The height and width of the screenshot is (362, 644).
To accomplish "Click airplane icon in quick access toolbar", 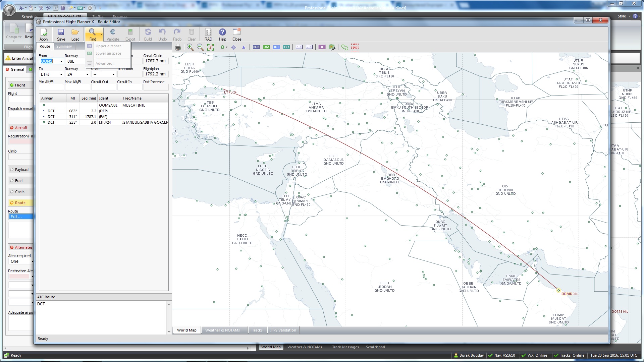I will point(21,8).
